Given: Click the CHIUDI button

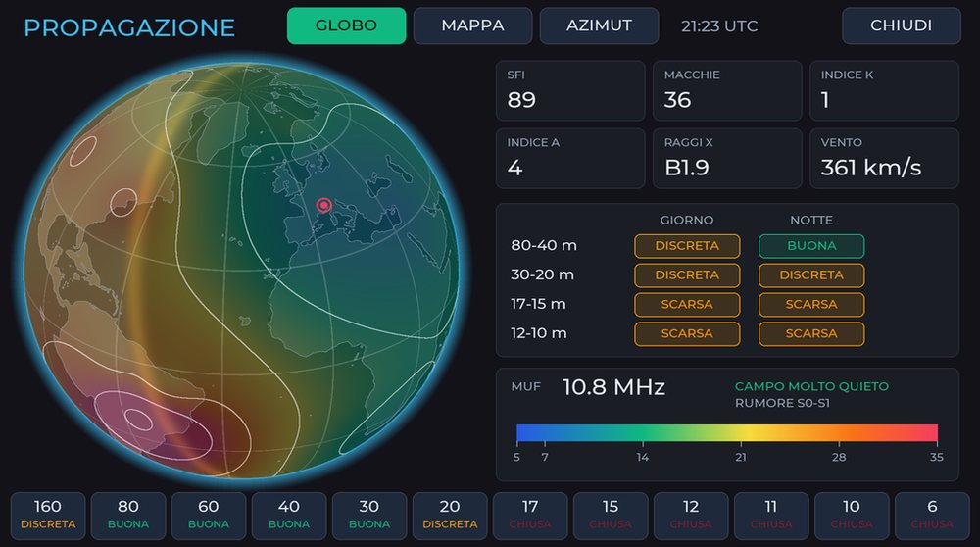Looking at the screenshot, I should click(902, 25).
